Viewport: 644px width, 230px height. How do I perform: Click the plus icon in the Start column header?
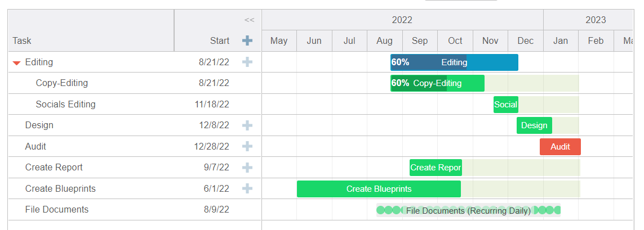[x=247, y=40]
